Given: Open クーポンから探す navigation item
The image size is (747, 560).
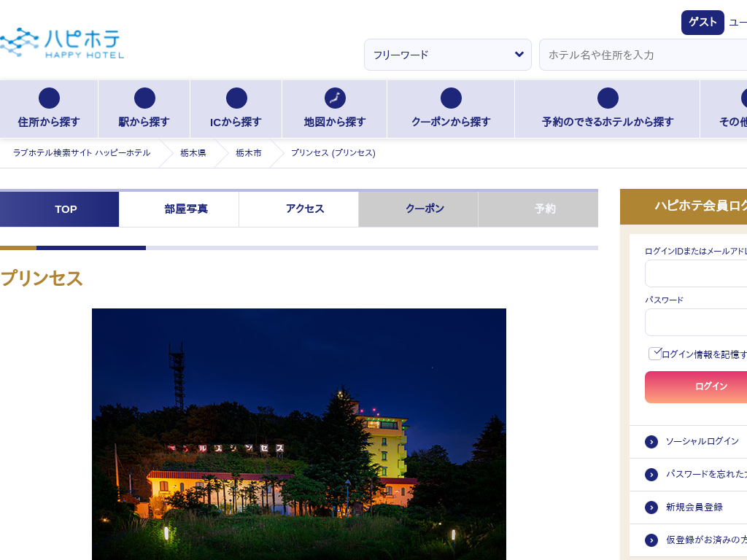Looking at the screenshot, I should (x=451, y=109).
